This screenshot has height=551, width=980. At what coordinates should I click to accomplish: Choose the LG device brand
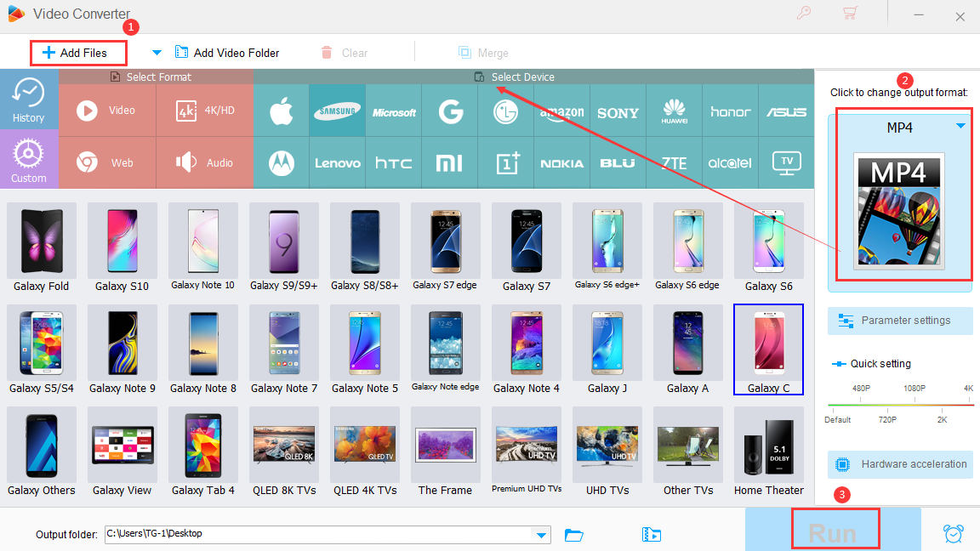(x=505, y=111)
